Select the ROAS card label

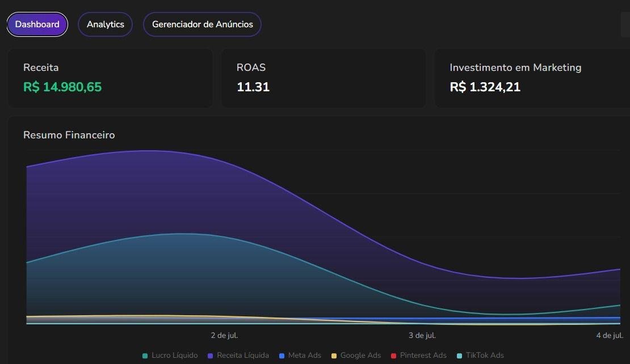[251, 67]
